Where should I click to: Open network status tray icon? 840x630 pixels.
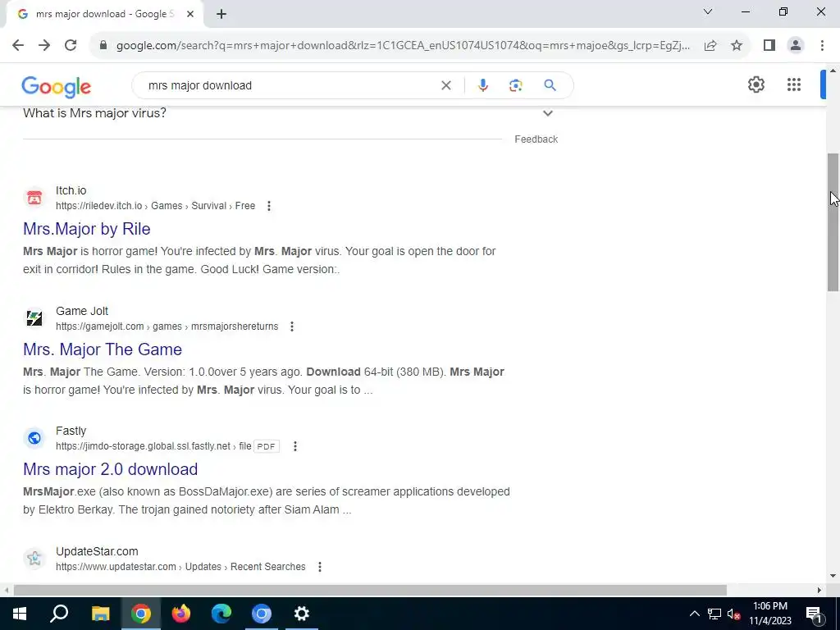(714, 614)
